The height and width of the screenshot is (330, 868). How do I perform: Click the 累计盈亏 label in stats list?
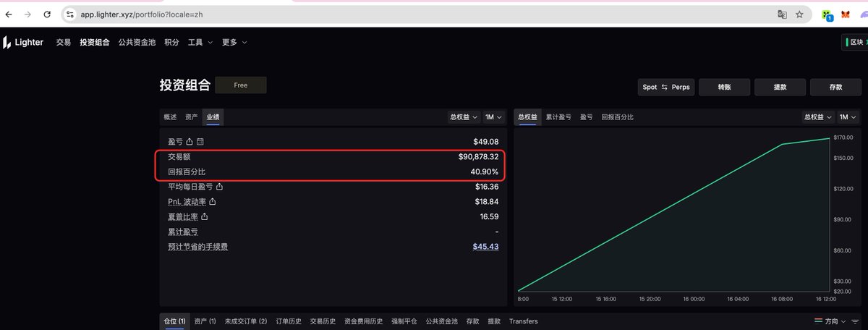coord(183,232)
